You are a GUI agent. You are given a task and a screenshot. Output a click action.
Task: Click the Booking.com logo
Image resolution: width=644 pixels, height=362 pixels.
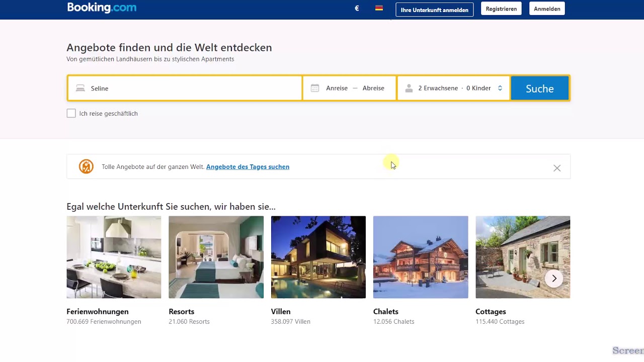102,8
